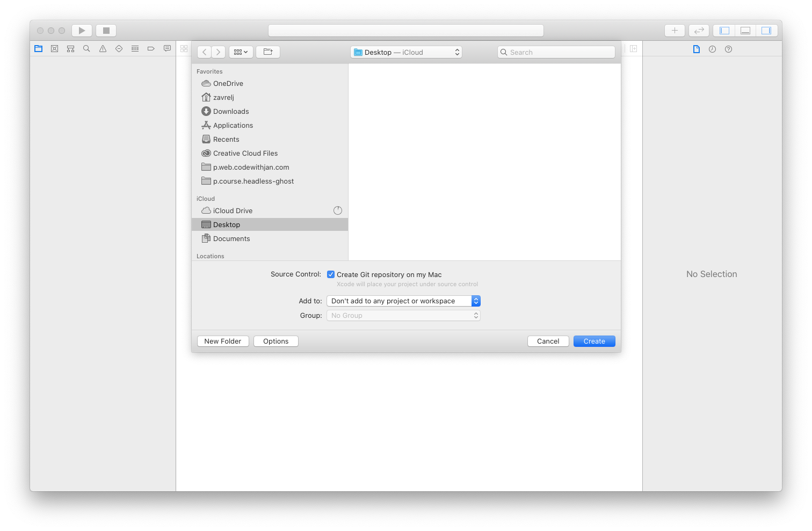This screenshot has height=531, width=812.
Task: Open the Add to project dropdown
Action: tap(403, 301)
